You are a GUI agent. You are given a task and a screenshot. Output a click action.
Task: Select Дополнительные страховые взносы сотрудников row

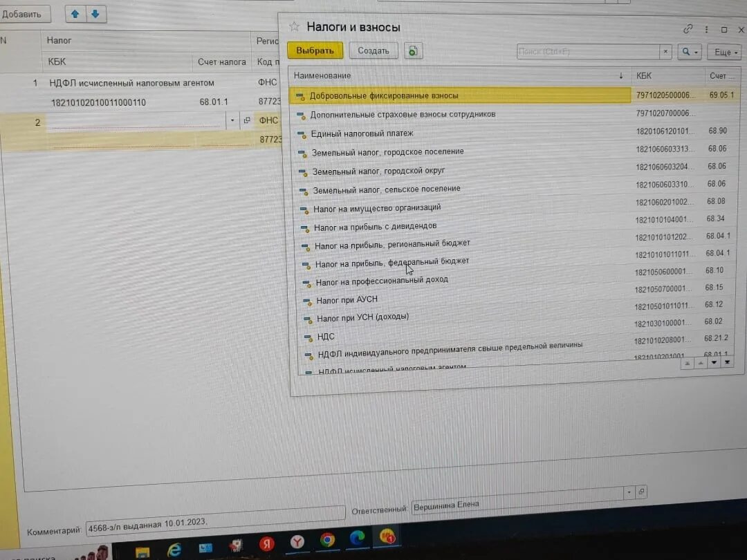[x=515, y=114]
